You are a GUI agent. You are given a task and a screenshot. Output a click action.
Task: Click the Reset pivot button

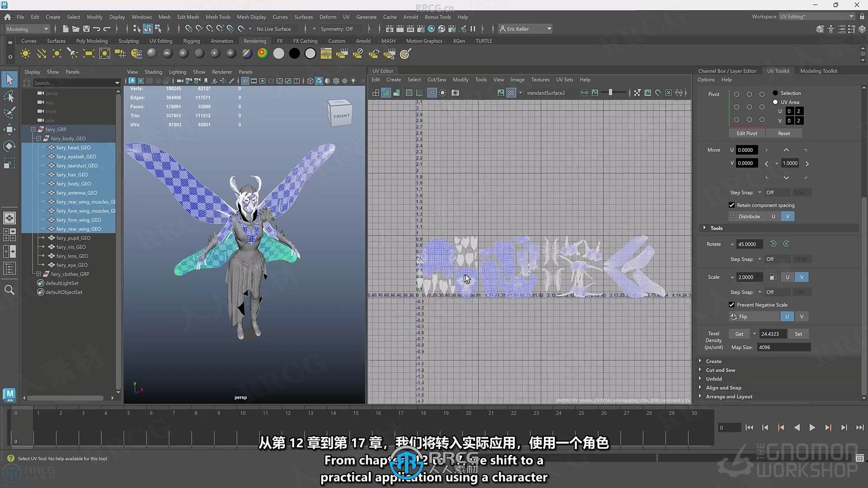click(784, 133)
